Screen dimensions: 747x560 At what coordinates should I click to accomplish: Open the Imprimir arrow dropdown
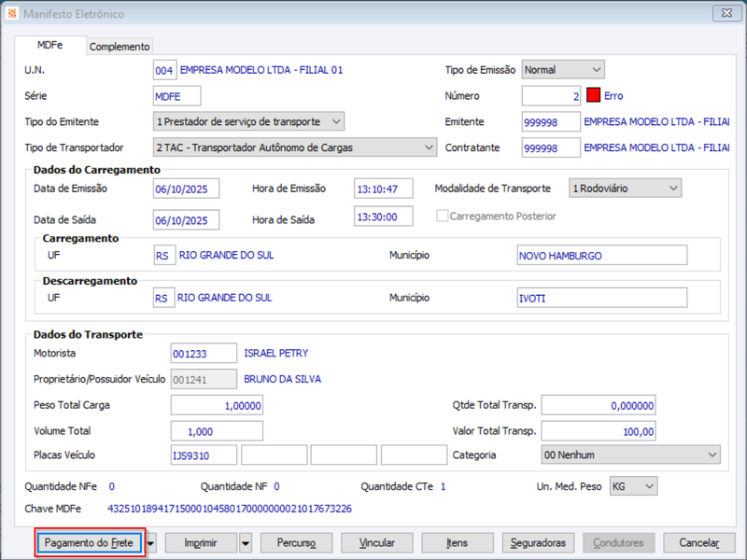point(246,543)
